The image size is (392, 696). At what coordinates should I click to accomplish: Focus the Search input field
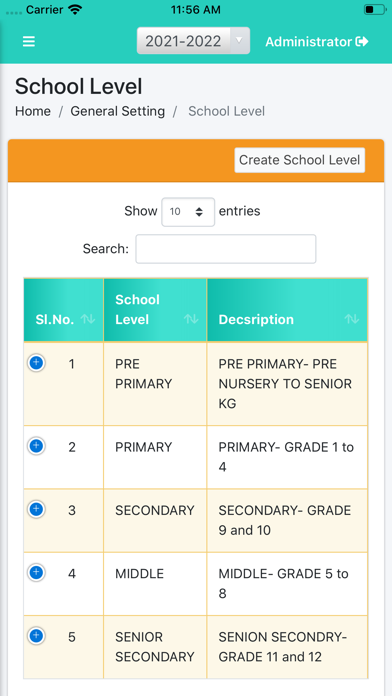pos(226,249)
